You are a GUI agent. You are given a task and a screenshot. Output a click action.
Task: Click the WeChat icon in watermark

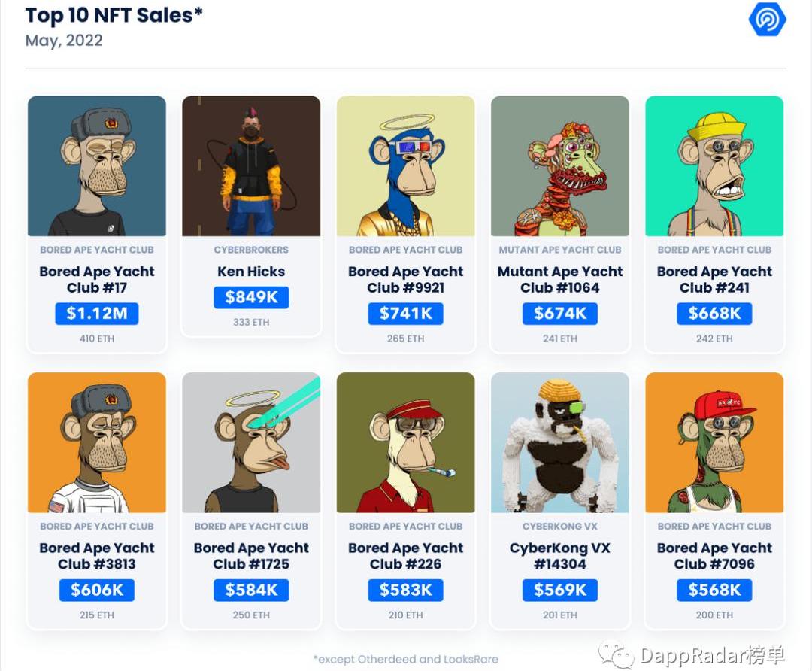(x=616, y=654)
